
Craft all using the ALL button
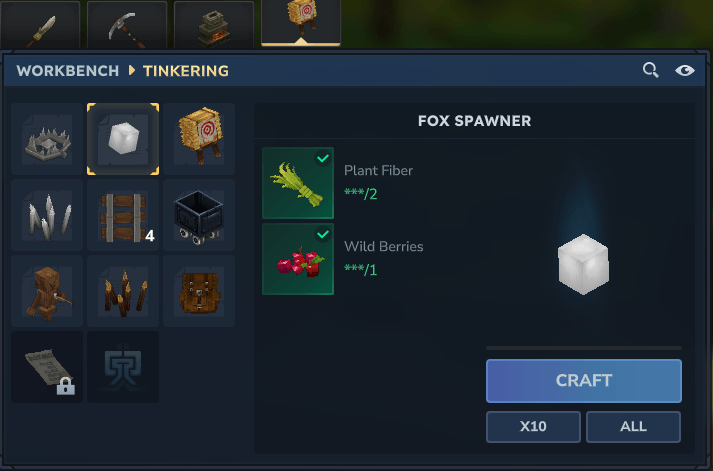coord(633,427)
